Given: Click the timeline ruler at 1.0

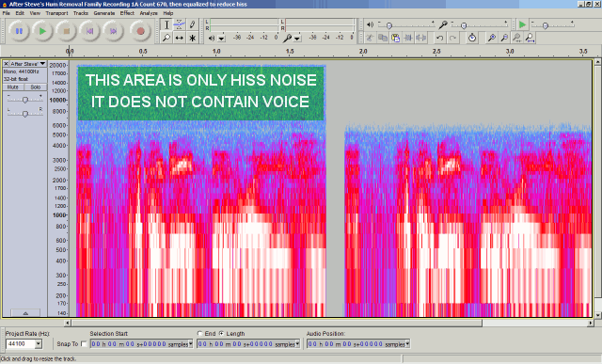Looking at the screenshot, I should (x=216, y=51).
